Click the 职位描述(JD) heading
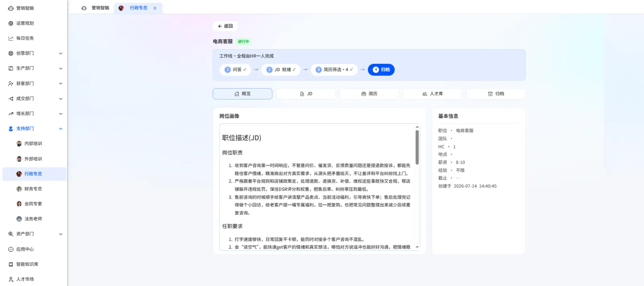 (242, 138)
